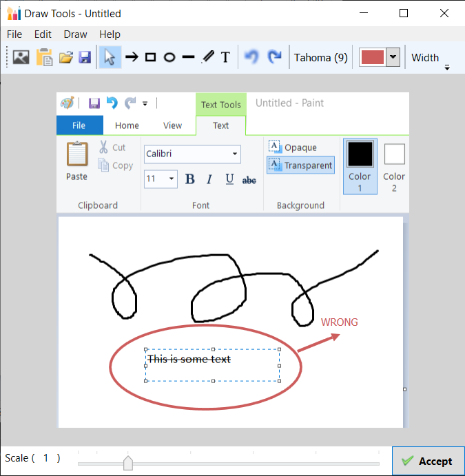Toggle the pointer selection tool

coord(110,58)
